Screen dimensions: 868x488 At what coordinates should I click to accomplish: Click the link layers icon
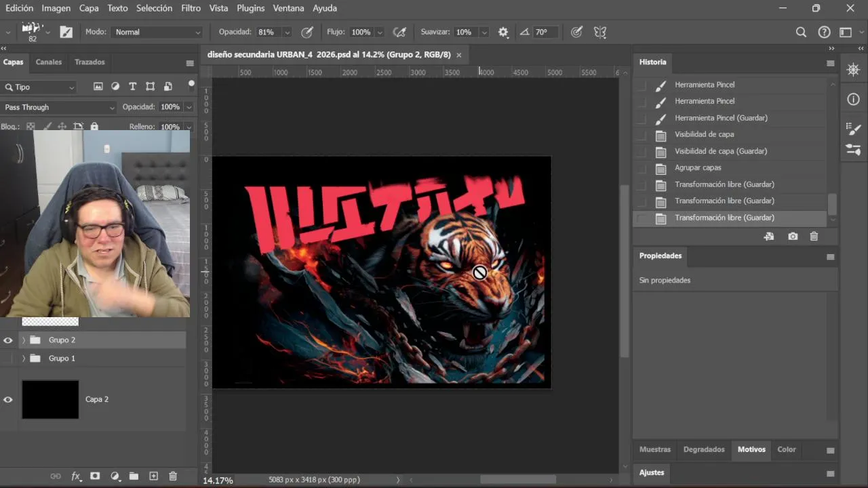point(56,476)
